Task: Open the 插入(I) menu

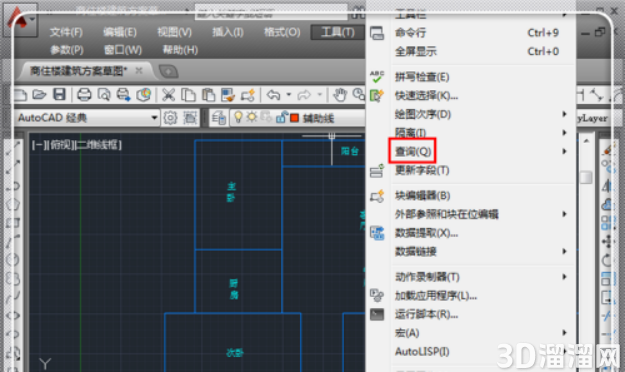Action: 228,32
